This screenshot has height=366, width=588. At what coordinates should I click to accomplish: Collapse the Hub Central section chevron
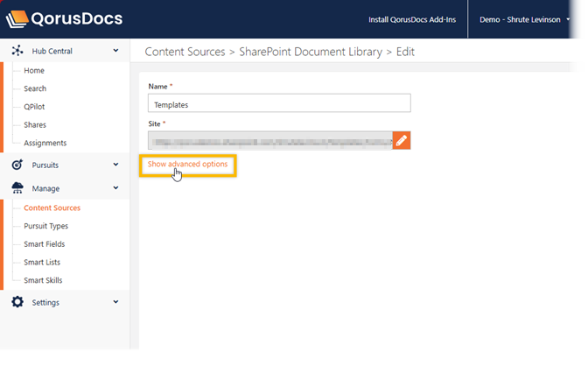click(x=115, y=51)
